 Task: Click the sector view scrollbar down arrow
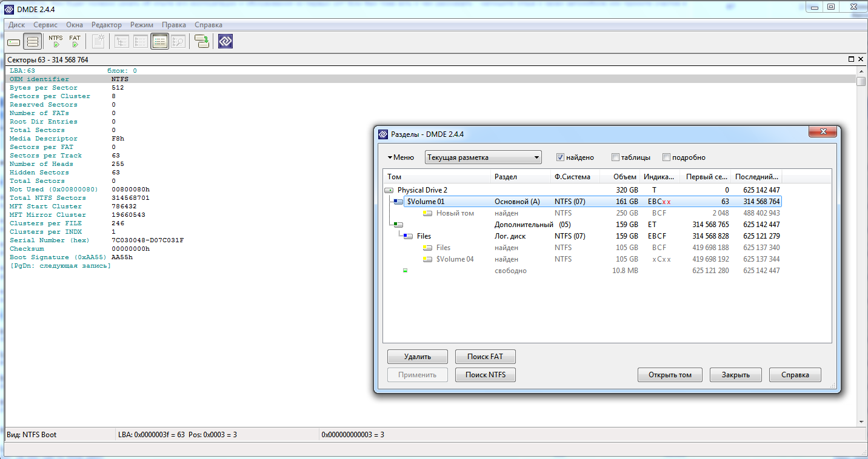pos(861,421)
